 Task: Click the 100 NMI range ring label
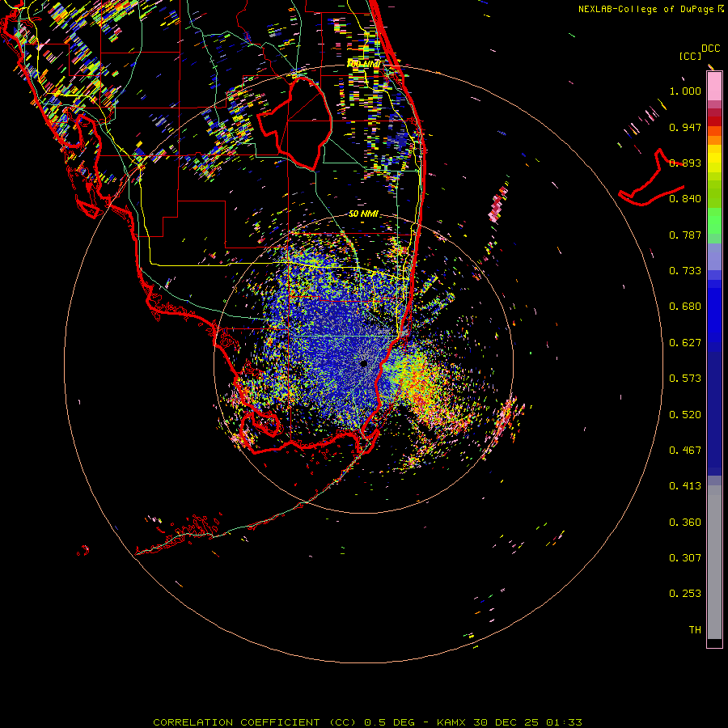pyautogui.click(x=363, y=64)
